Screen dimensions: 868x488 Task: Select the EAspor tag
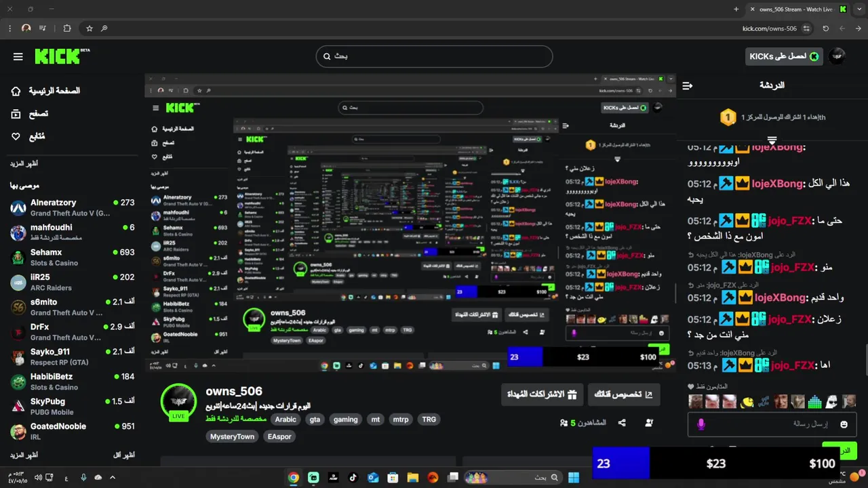click(279, 436)
